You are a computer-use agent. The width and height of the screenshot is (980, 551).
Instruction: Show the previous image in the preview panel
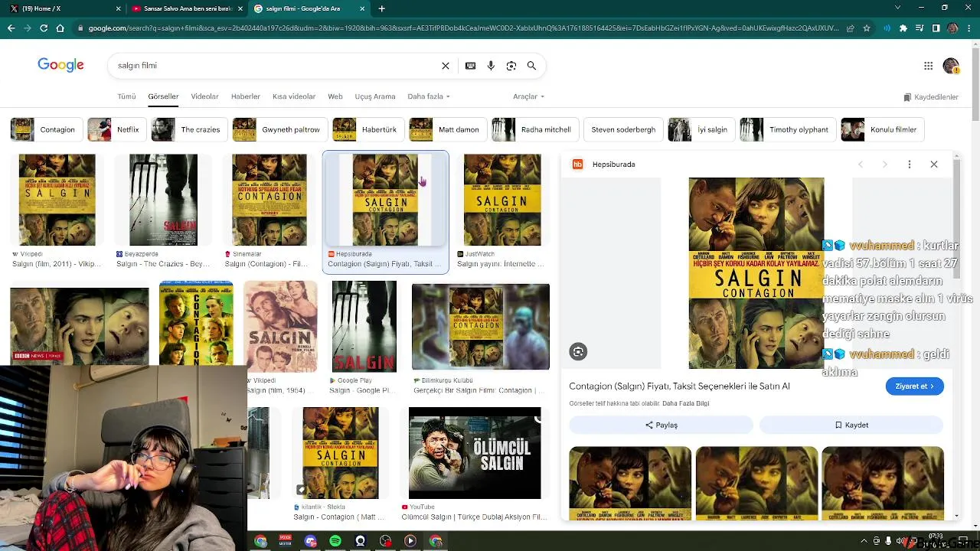861,165
